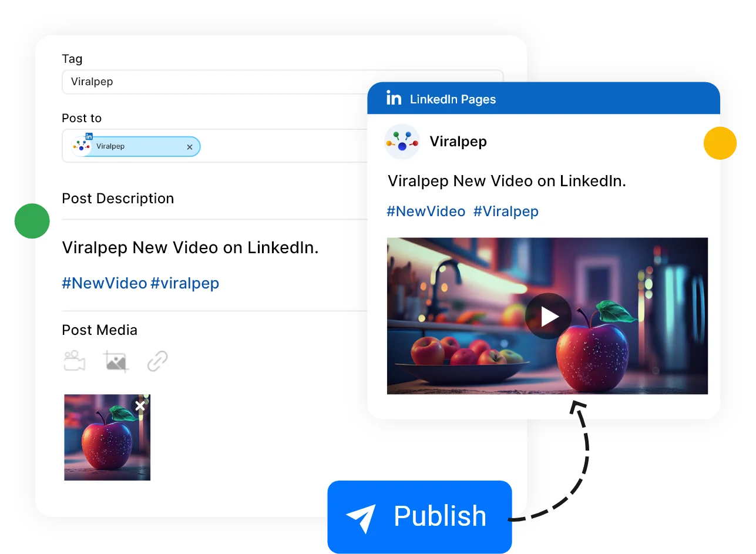
Task: Click the #viralpep hashtag in the post description
Action: click(184, 283)
